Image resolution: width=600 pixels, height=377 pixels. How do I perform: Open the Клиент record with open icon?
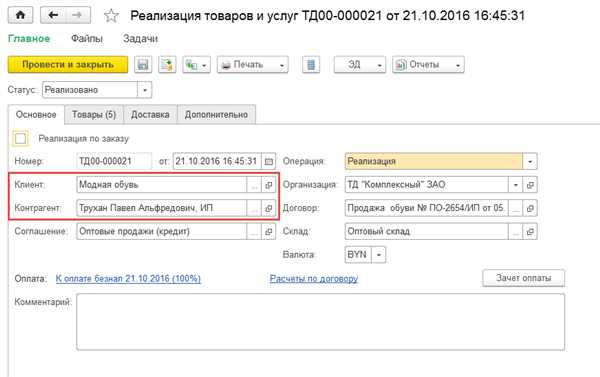269,185
